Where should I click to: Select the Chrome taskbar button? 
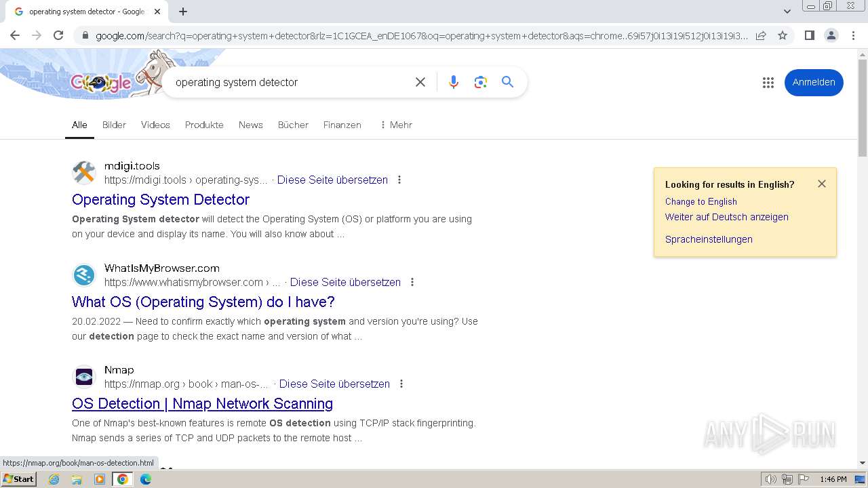[123, 479]
